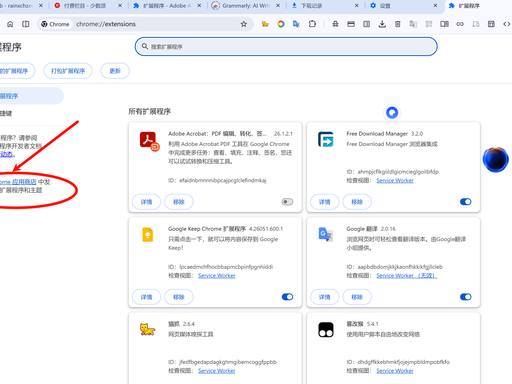Open Service Worker (无效) link for Google 翻译
This screenshot has width=512, height=384.
407,275
